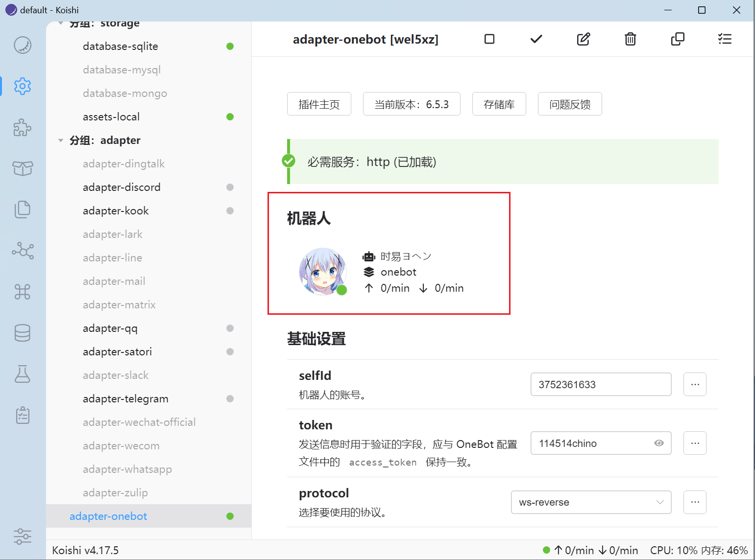Click the bot name 时易ヨヘン

pos(406,257)
